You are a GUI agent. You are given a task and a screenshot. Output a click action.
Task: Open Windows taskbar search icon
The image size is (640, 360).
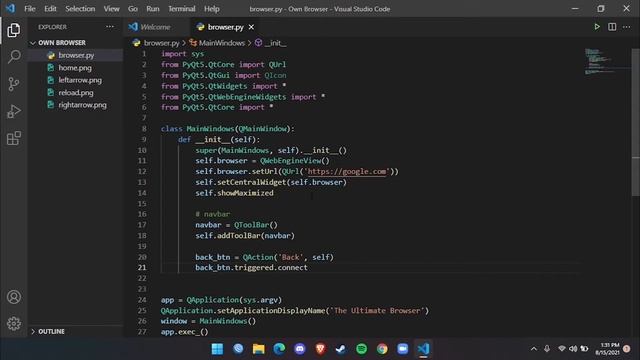click(238, 349)
